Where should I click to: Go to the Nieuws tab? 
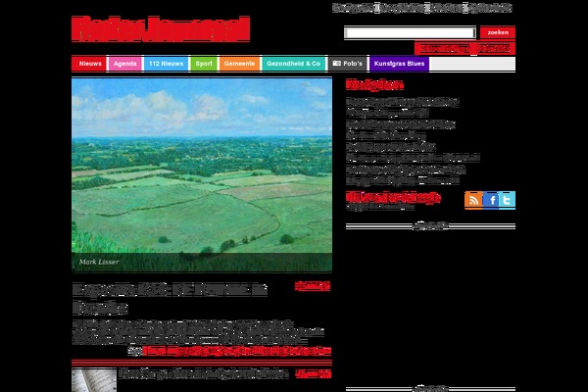tap(89, 64)
